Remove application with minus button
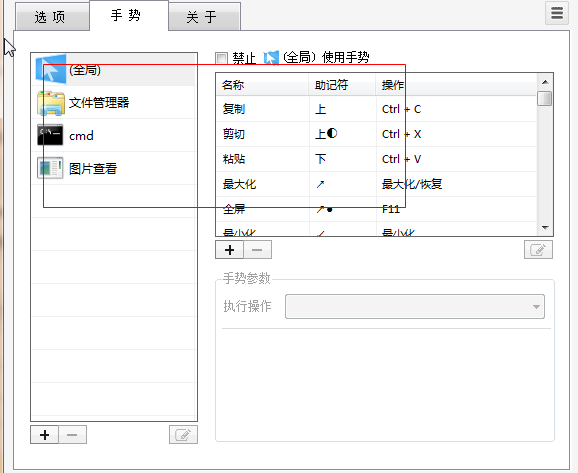This screenshot has height=473, width=578. (x=72, y=435)
